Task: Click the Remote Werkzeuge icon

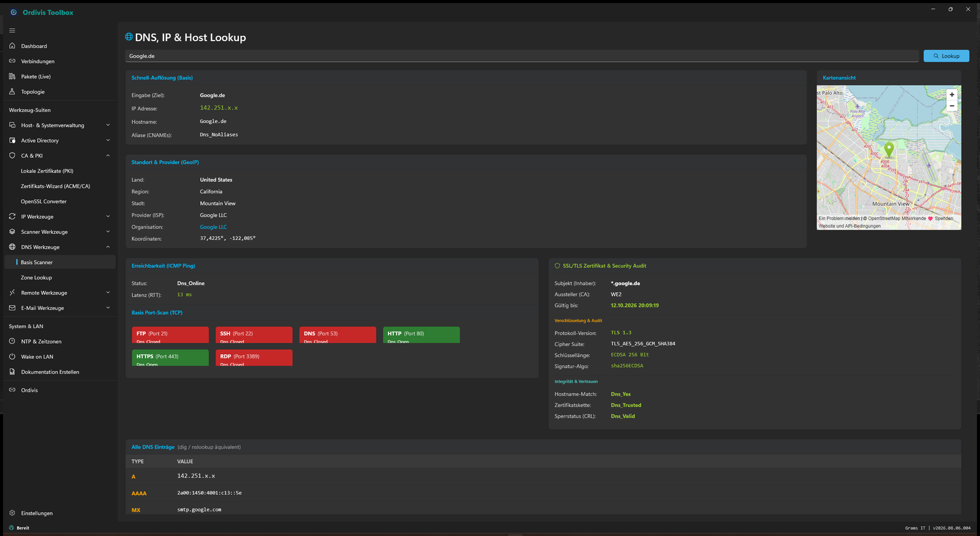Action: pos(12,293)
